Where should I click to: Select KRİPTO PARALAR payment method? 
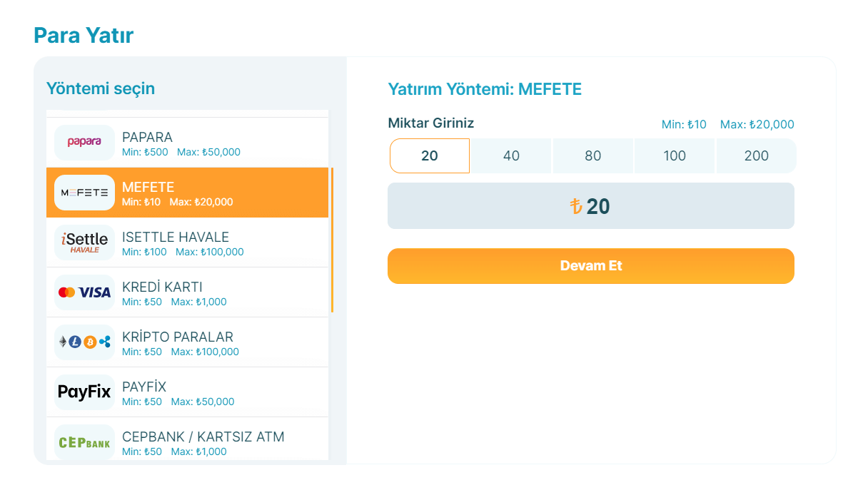point(178,337)
